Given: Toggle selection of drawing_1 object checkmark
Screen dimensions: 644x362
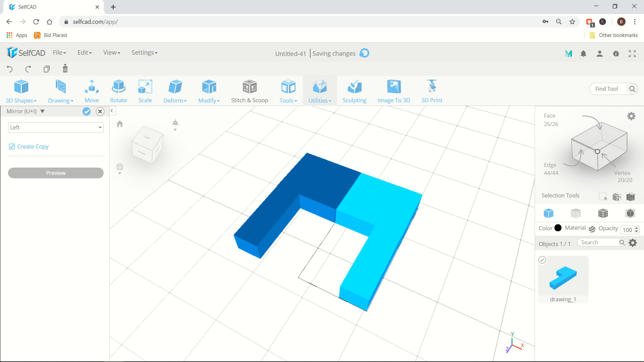Looking at the screenshot, I should pyautogui.click(x=542, y=260).
